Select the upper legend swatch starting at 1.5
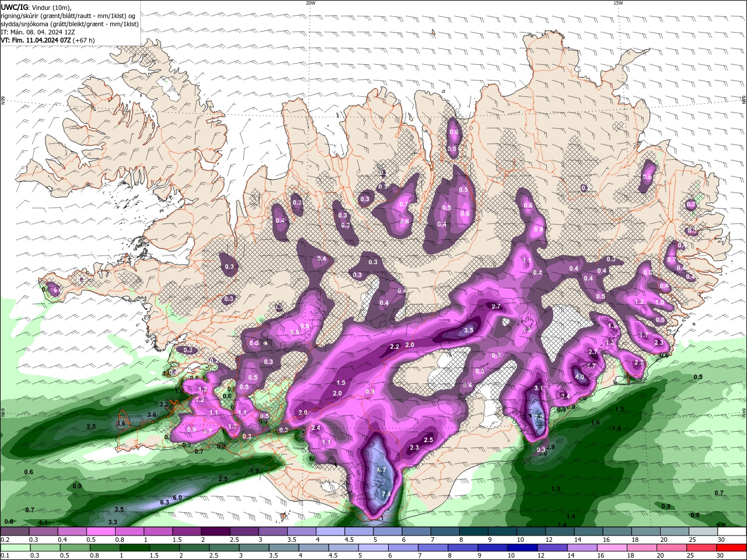The height and width of the screenshot is (560, 747). (187, 531)
